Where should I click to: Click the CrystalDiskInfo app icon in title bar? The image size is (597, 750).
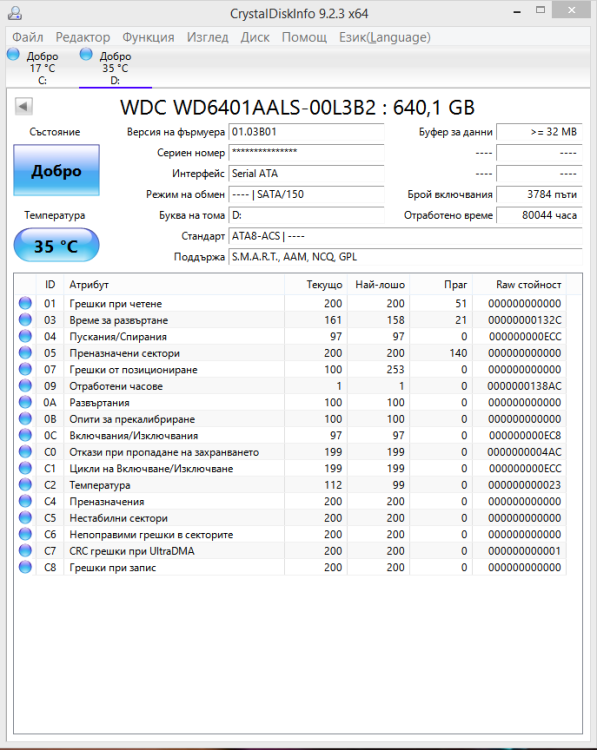15,13
